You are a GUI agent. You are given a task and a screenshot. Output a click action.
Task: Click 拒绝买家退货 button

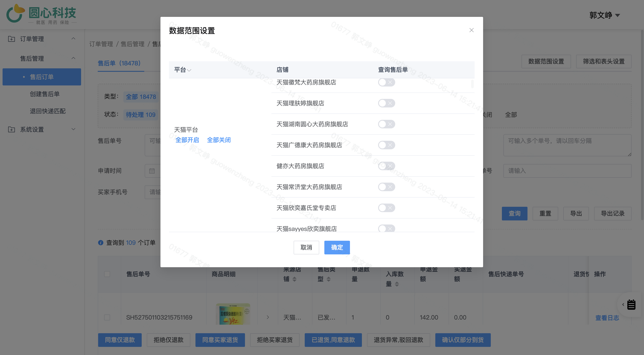click(x=275, y=340)
